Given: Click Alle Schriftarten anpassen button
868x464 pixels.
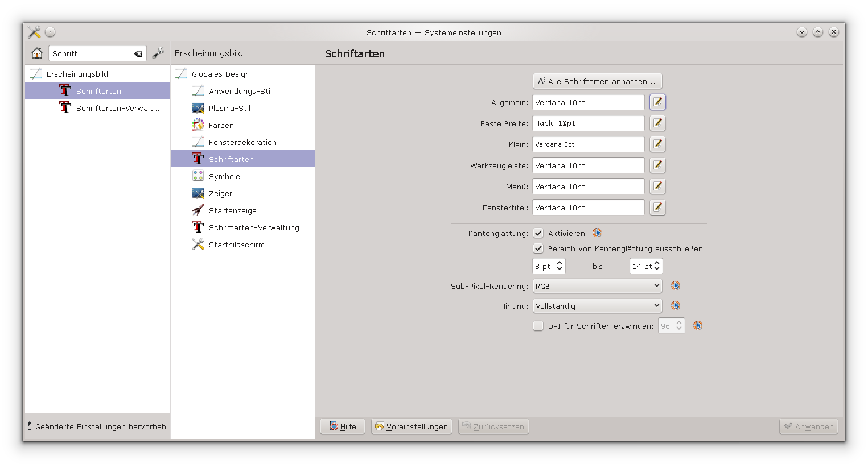Looking at the screenshot, I should 597,81.
